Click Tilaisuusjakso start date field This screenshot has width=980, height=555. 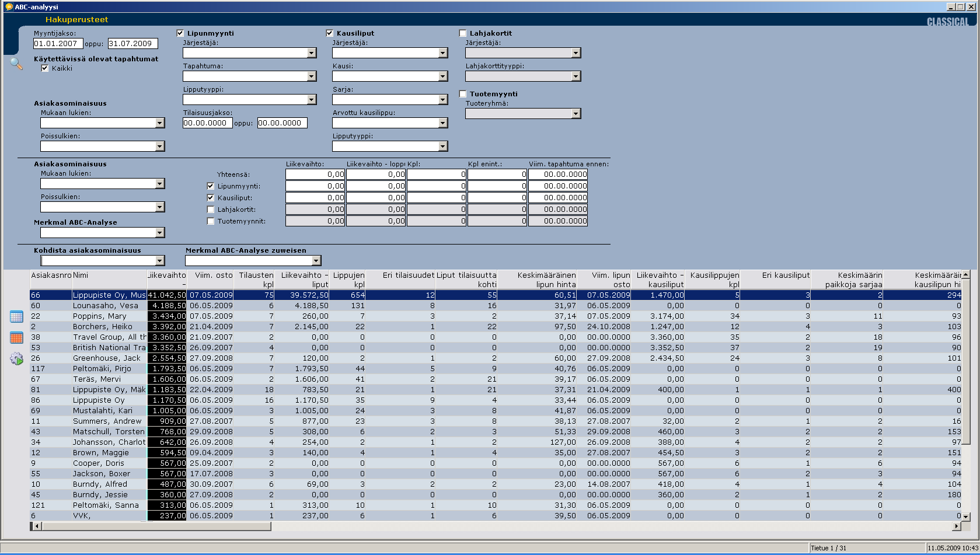(x=208, y=123)
